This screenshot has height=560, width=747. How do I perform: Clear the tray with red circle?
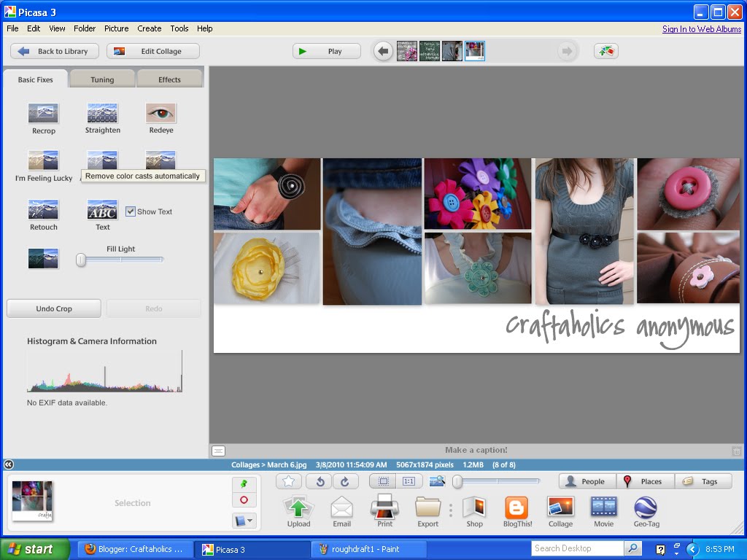[244, 500]
